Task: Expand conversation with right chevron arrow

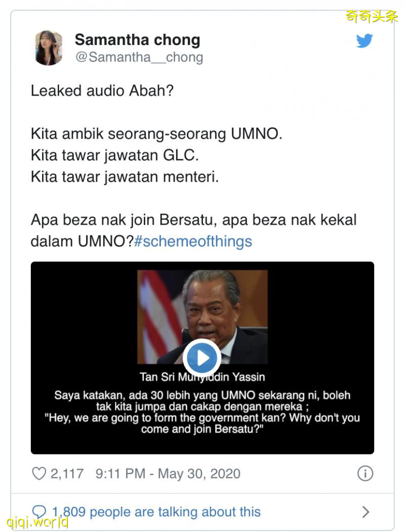Action: tap(366, 512)
